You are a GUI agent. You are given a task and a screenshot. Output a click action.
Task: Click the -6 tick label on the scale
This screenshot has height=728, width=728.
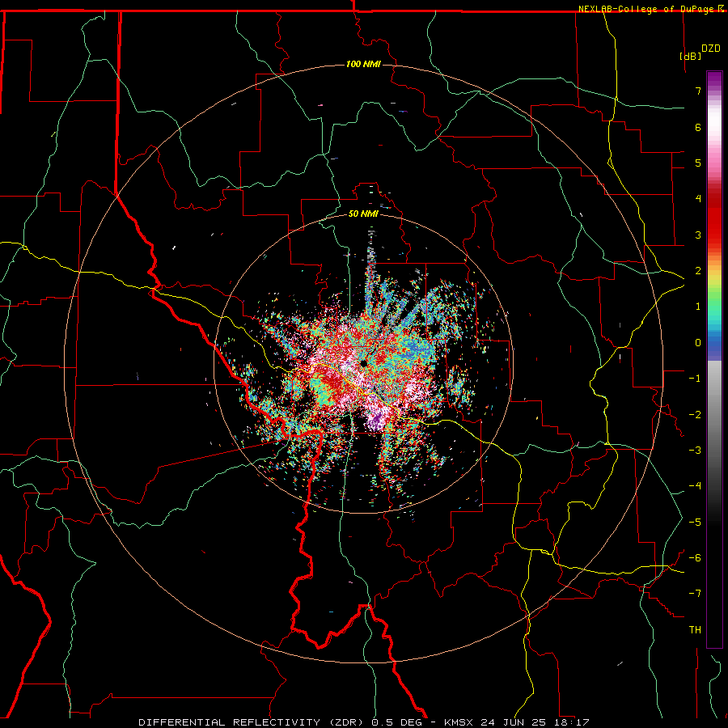(x=695, y=557)
